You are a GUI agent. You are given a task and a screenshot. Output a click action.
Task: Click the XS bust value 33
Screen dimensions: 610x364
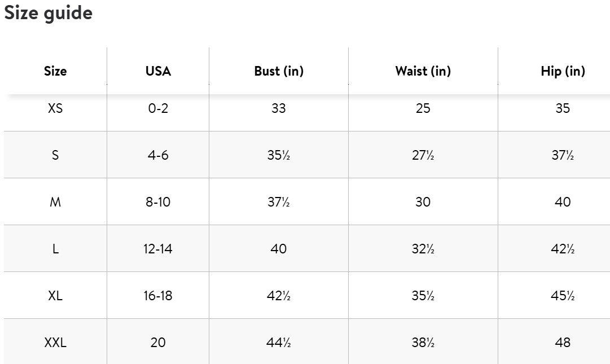pyautogui.click(x=279, y=108)
